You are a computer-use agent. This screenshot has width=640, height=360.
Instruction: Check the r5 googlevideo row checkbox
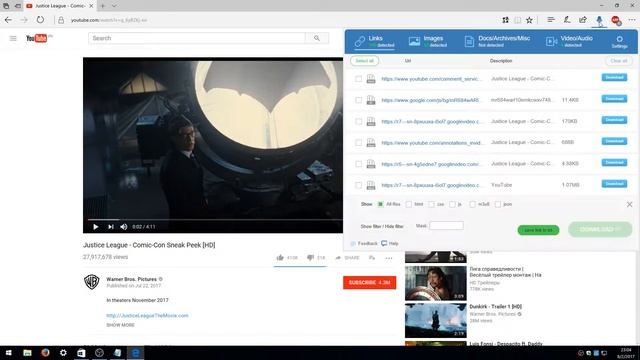[358, 164]
